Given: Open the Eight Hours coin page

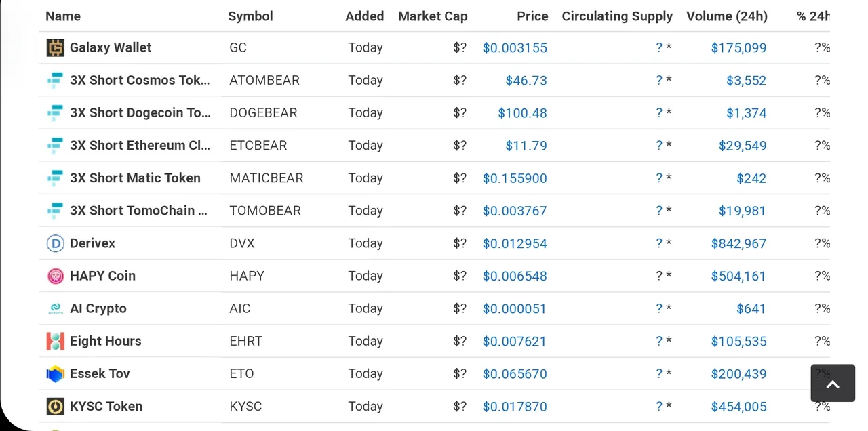Looking at the screenshot, I should tap(106, 341).
